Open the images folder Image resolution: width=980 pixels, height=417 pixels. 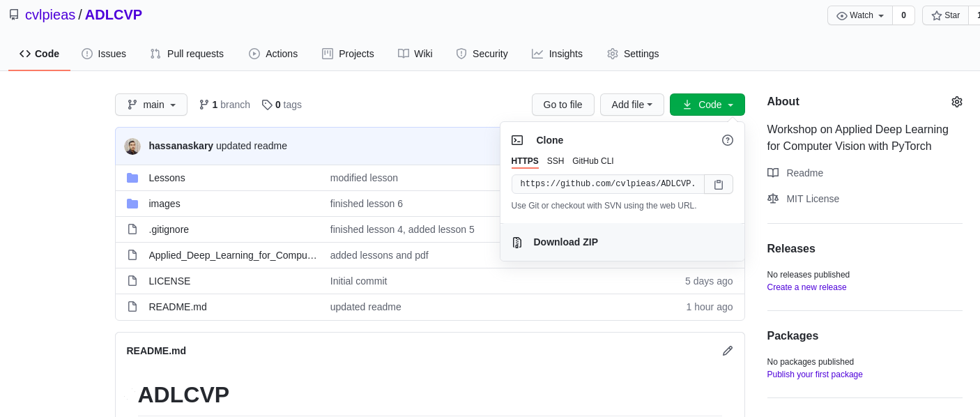pos(164,204)
